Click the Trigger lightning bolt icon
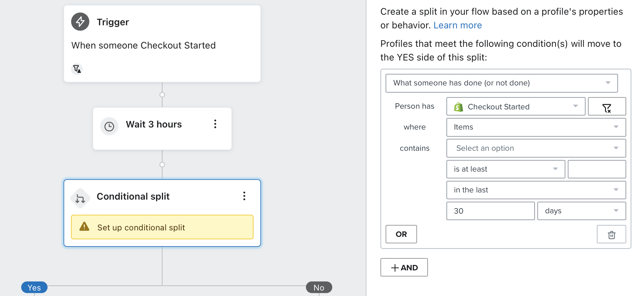644x296 pixels. pyautogui.click(x=80, y=22)
